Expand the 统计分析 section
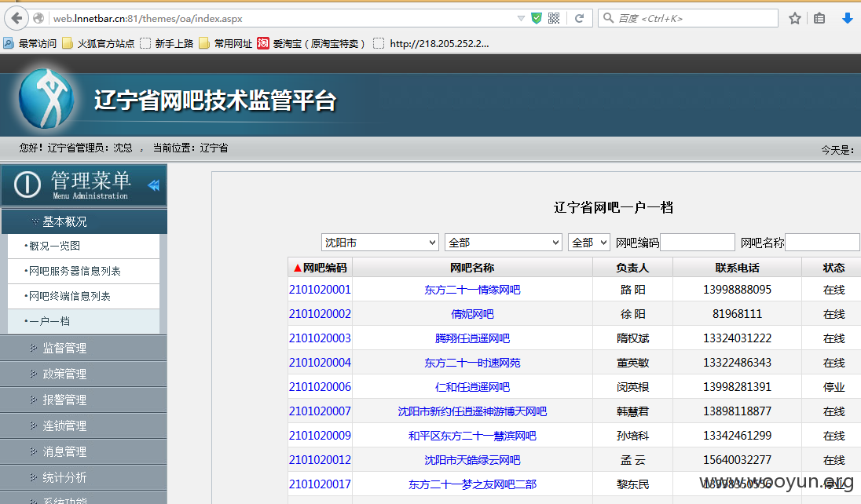The width and height of the screenshot is (861, 504). coord(83,477)
